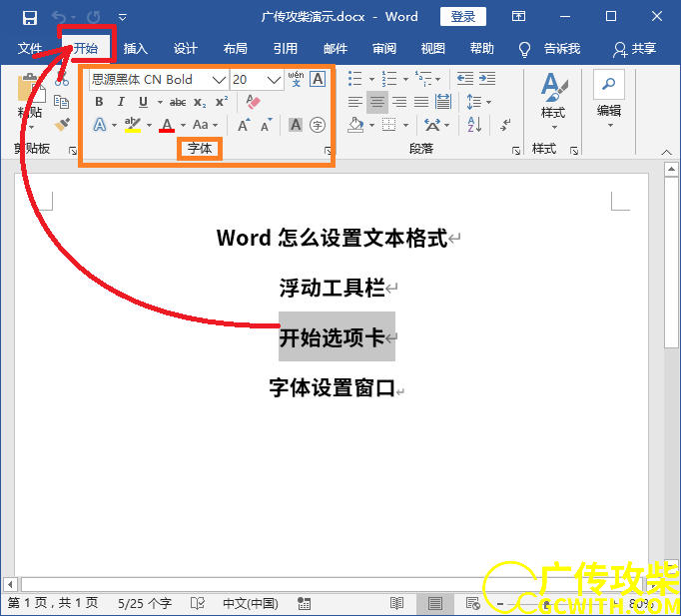The width and height of the screenshot is (681, 616).
Task: Click the Shading paint bucket icon
Action: click(x=355, y=125)
